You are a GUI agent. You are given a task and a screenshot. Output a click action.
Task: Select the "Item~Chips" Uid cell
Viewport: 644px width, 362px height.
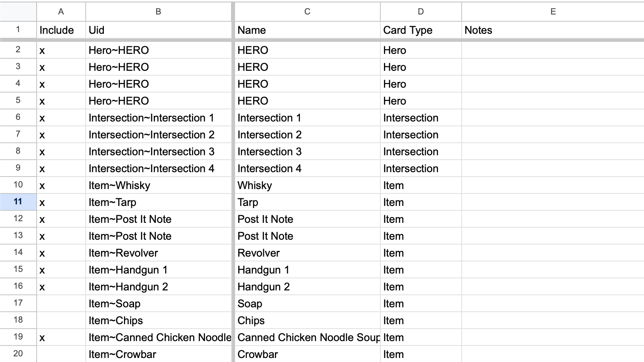pos(158,321)
